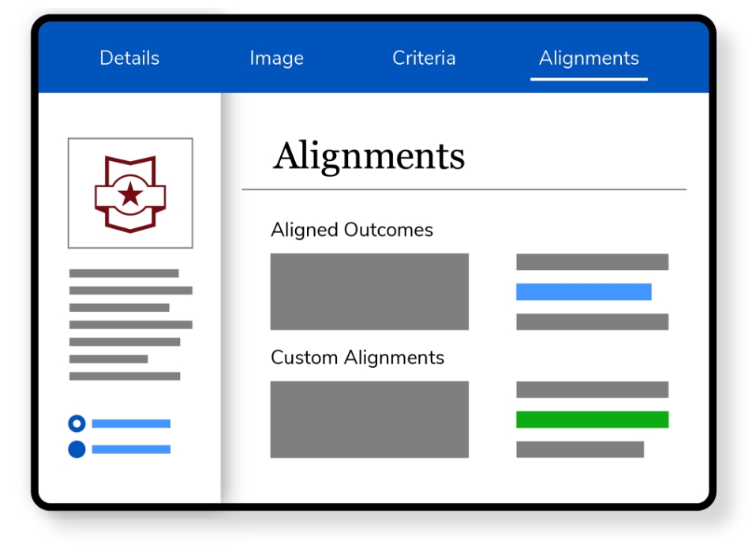Image resolution: width=756 pixels, height=559 pixels.
Task: Select the filled blue radio button
Action: tap(77, 449)
